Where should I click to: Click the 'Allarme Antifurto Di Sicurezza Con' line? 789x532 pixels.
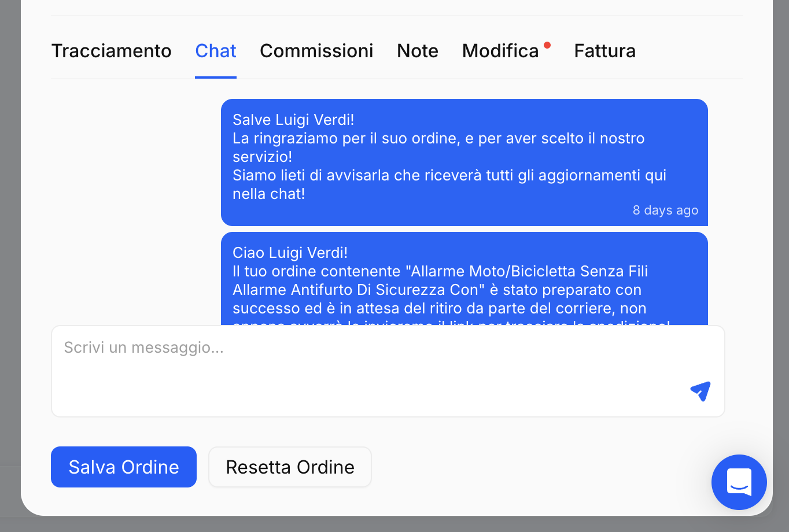(x=437, y=290)
